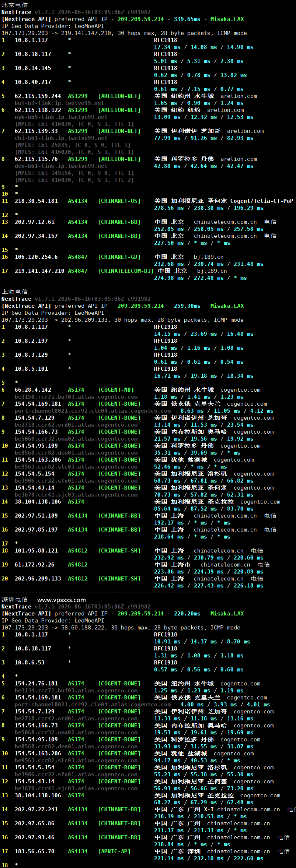The width and height of the screenshot is (296, 868).
Task: Click hop IP 10.8.5.101
Action: [x=31, y=368]
